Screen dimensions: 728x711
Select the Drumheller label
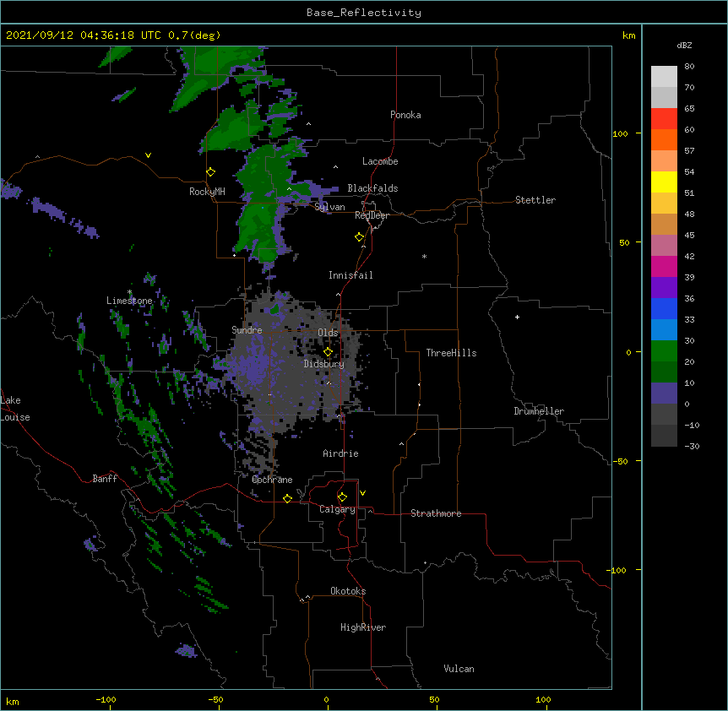[x=539, y=411]
